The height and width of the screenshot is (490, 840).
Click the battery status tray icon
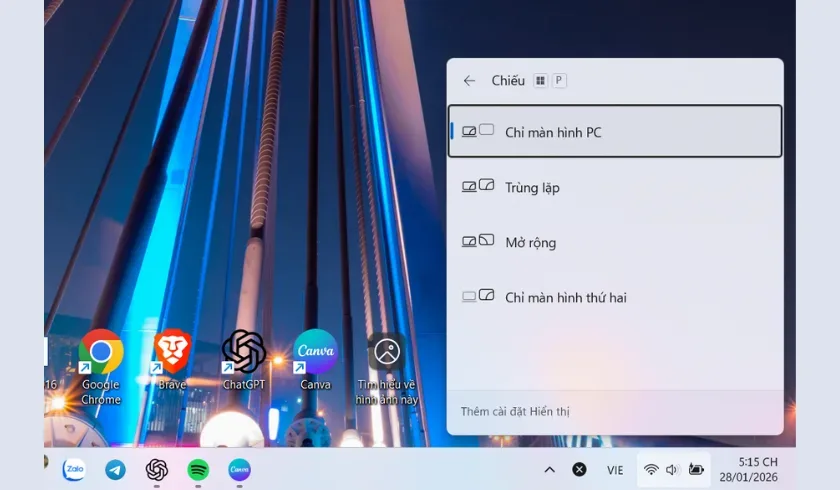point(696,470)
